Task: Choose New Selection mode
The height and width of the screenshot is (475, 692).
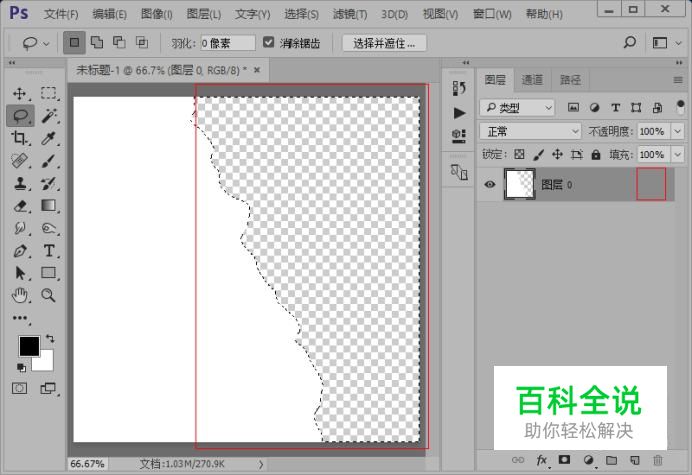Action: pyautogui.click(x=74, y=42)
